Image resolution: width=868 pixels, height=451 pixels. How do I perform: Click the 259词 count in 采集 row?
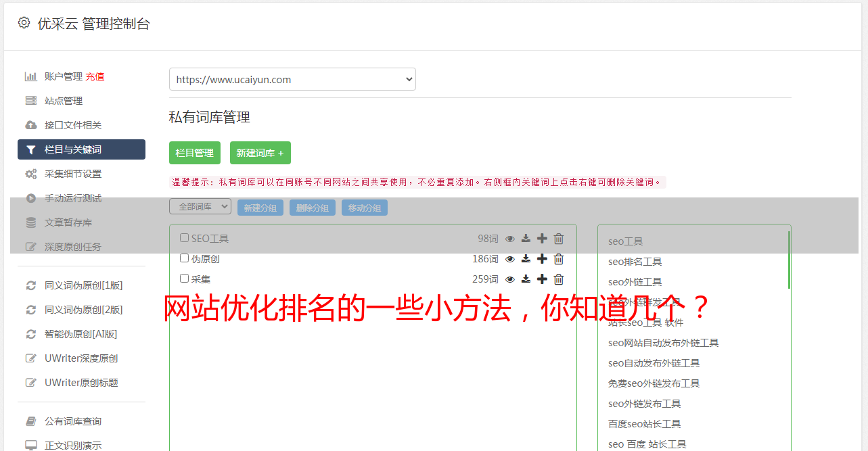click(485, 279)
